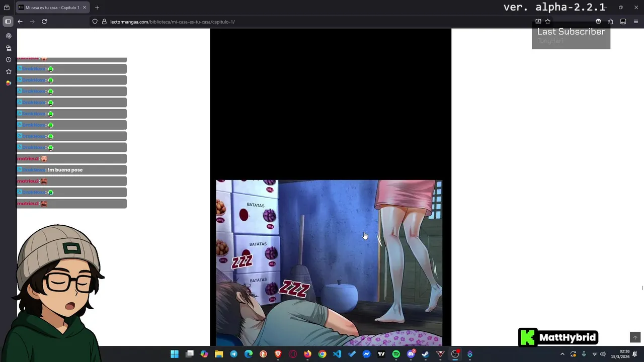This screenshot has height=362, width=644.
Task: Go back with the browser back arrow
Action: (x=20, y=22)
